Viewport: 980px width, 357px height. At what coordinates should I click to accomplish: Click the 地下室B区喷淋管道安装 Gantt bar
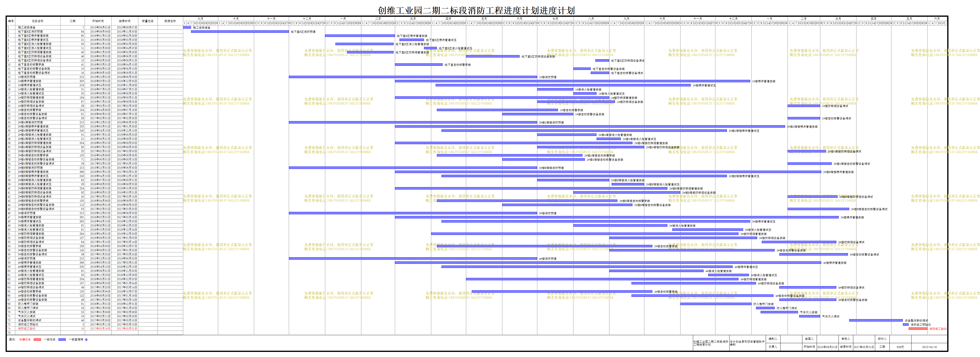[360, 36]
